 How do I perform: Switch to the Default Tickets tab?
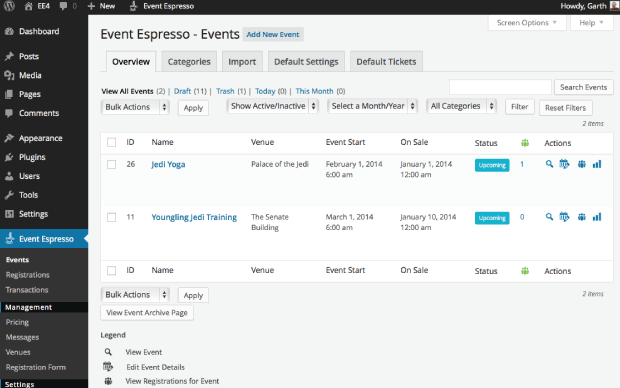point(386,62)
